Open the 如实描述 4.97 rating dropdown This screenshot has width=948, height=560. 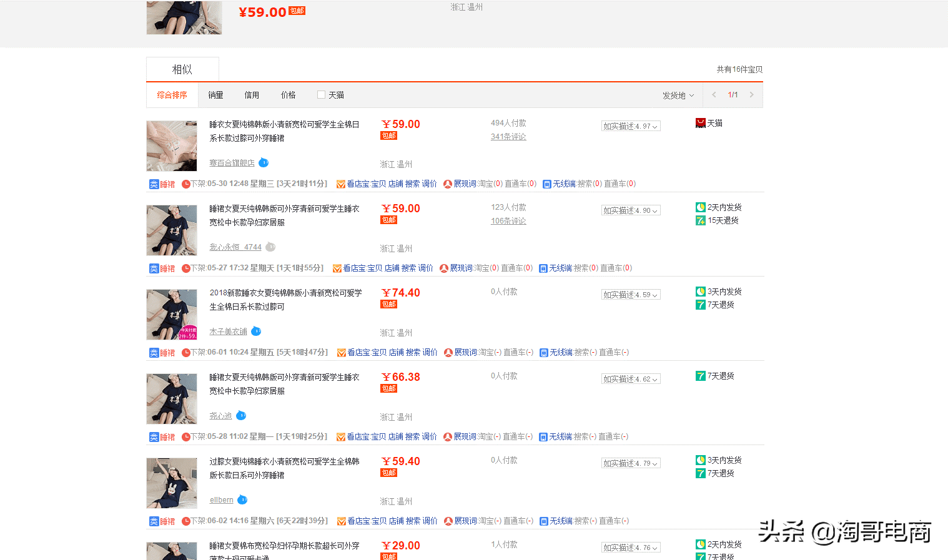[631, 126]
